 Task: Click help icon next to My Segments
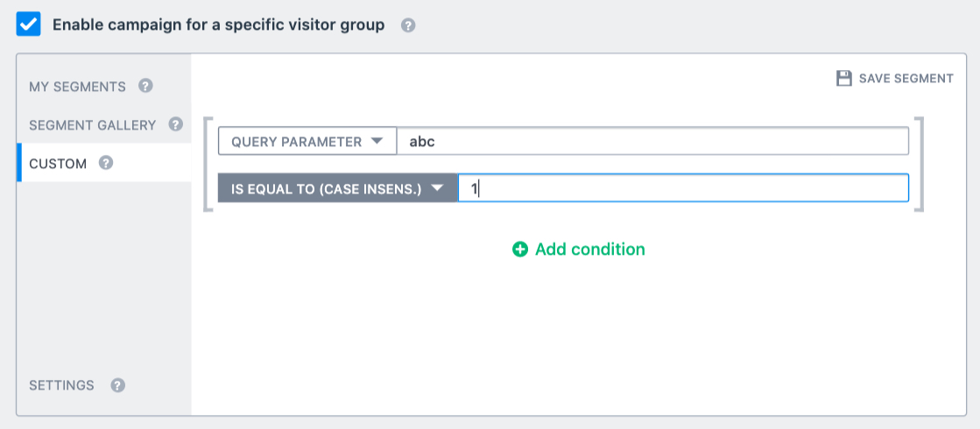(145, 86)
